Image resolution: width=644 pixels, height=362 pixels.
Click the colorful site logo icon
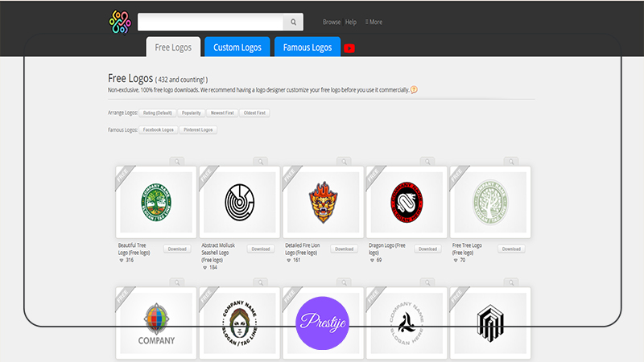pos(119,23)
